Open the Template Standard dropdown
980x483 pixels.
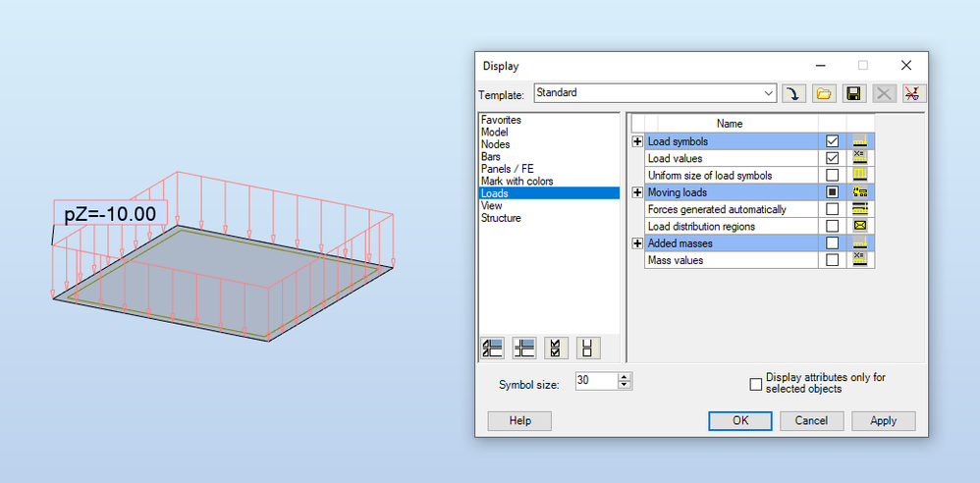click(769, 93)
